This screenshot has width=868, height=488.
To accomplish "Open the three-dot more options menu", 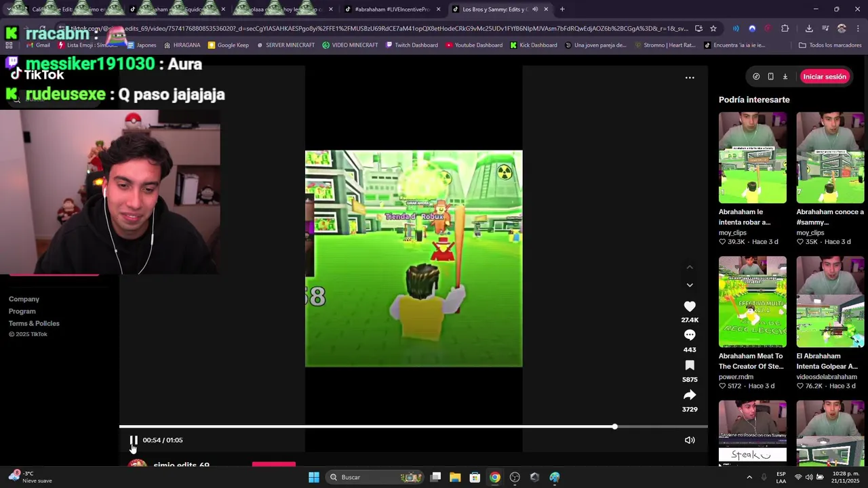I will click(x=690, y=77).
